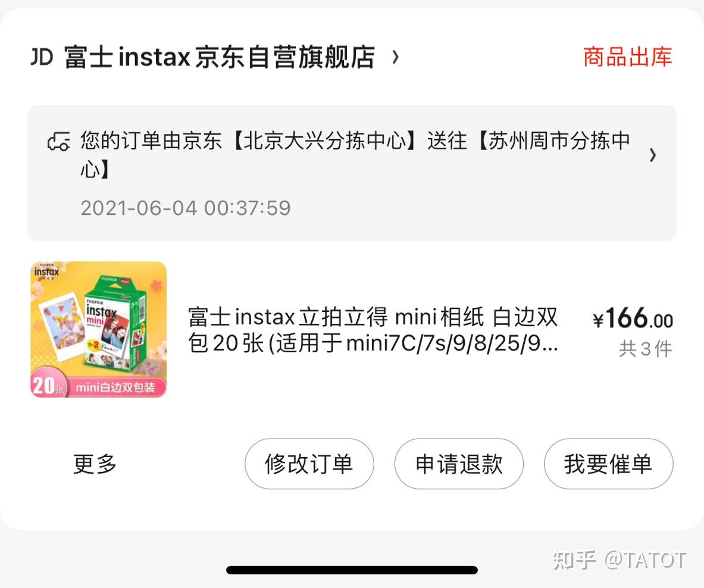704x588 pixels.
Task: Click the 申请退款 button
Action: point(459,464)
